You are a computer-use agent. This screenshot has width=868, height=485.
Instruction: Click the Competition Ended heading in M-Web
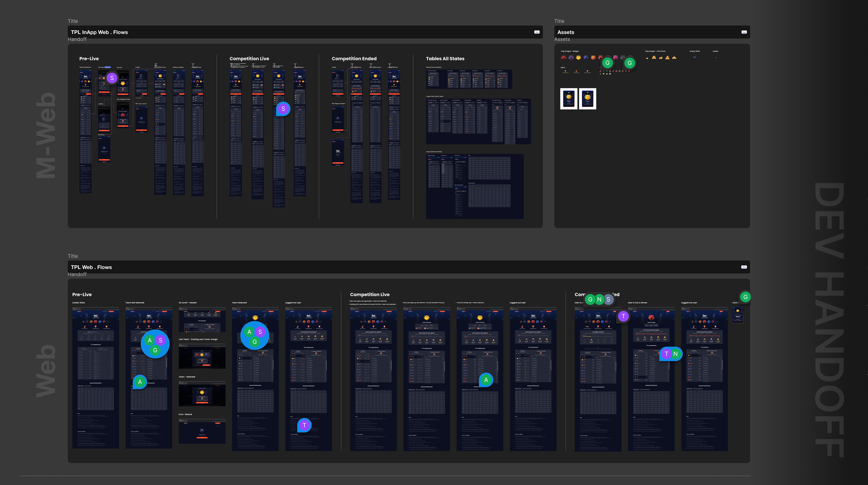[354, 59]
